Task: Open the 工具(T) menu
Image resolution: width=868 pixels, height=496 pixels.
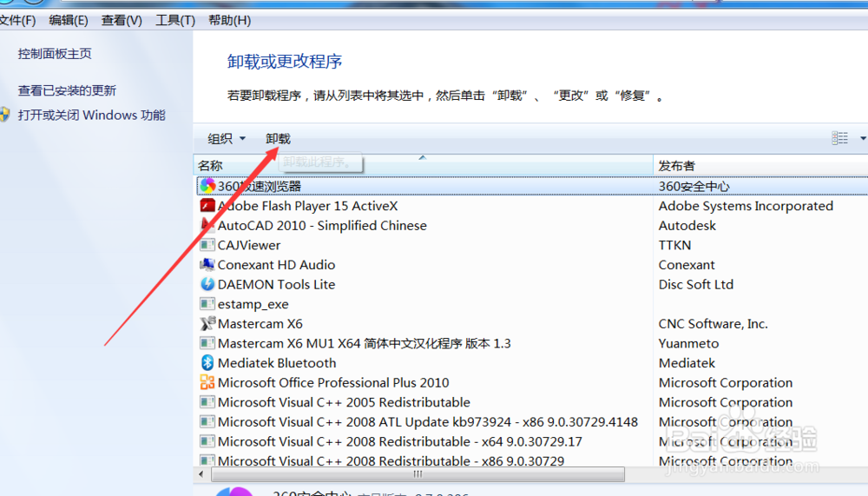Action: (x=175, y=21)
